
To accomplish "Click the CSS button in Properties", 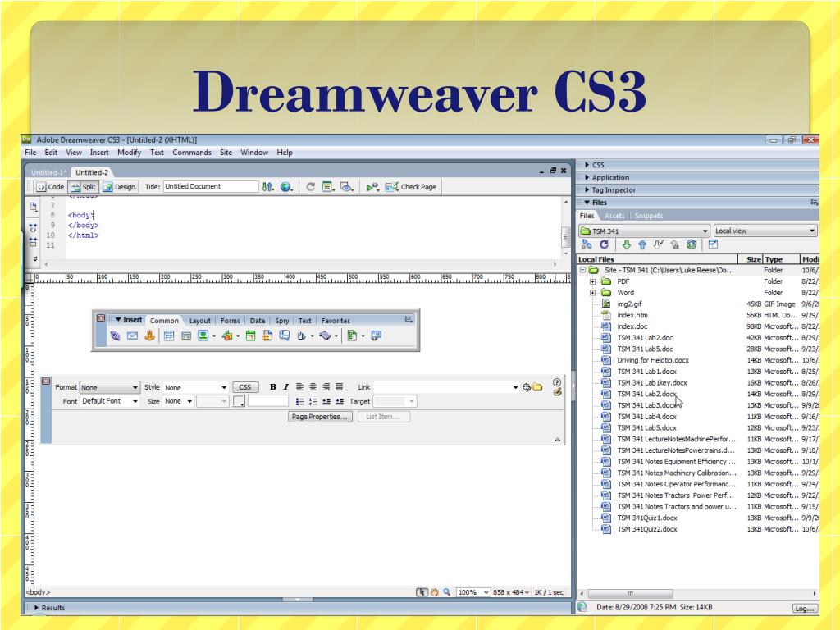I will (245, 387).
